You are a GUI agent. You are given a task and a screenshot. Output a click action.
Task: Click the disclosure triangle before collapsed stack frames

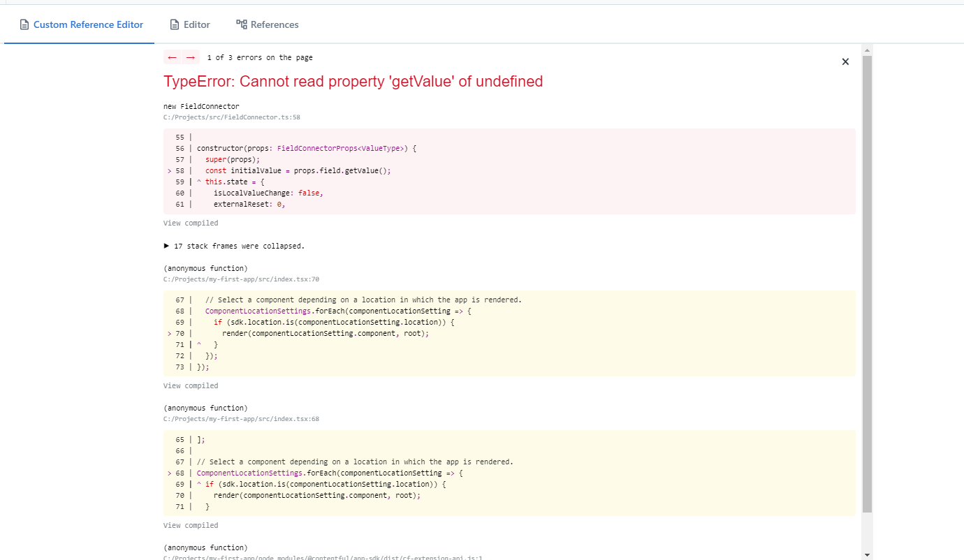click(x=166, y=245)
